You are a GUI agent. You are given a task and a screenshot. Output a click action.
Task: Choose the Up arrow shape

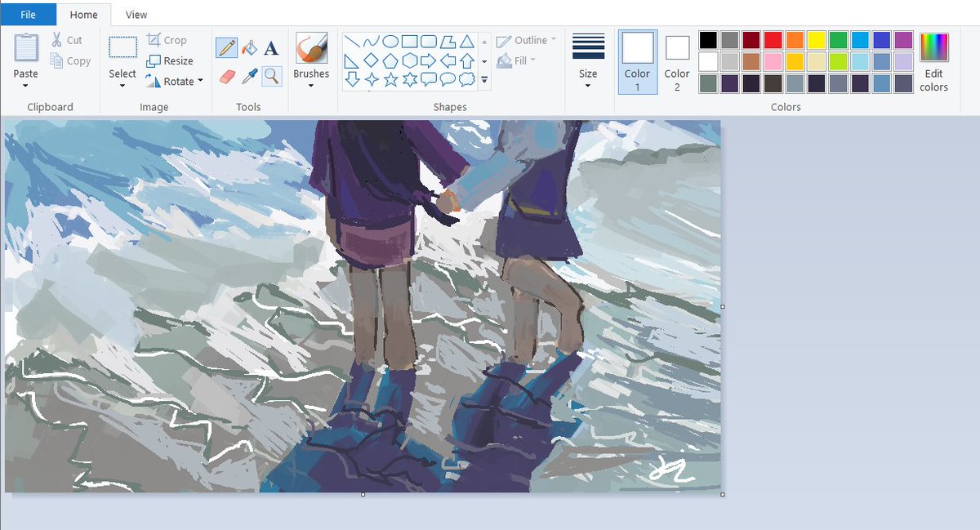[x=466, y=60]
